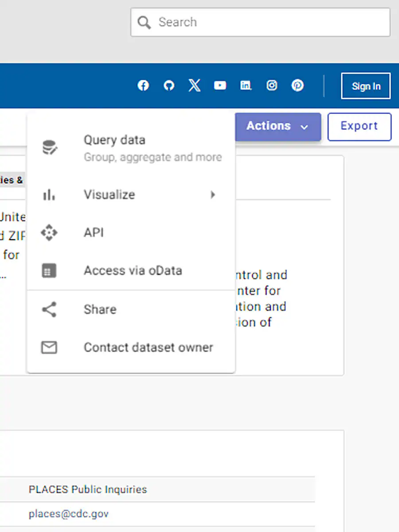The image size is (399, 532).
Task: Click the API icon
Action: 49,233
